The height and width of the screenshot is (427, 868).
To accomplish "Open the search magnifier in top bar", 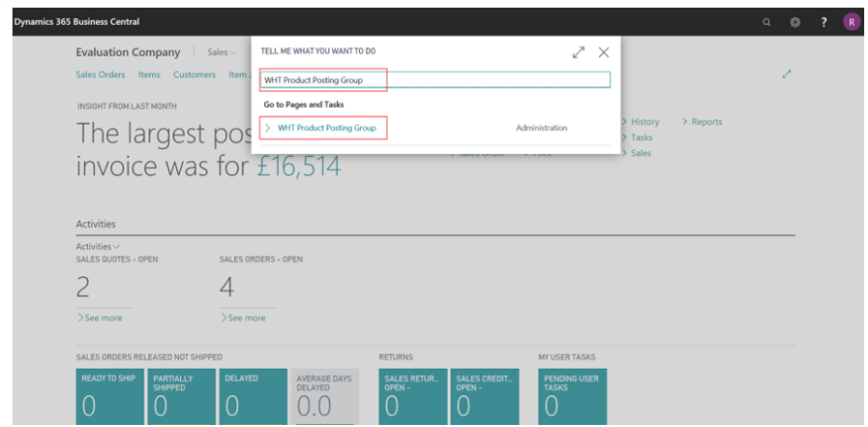I will tap(766, 22).
